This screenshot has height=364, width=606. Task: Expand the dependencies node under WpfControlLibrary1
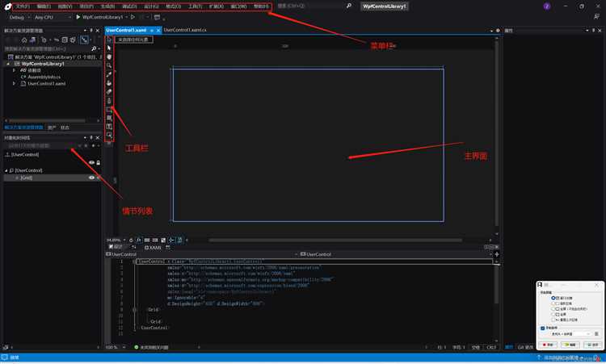point(15,70)
